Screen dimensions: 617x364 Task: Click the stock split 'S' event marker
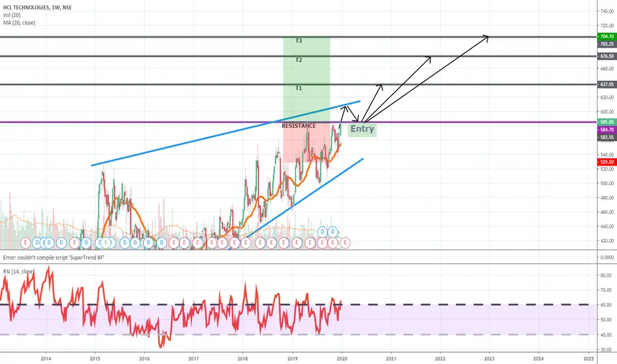105,243
